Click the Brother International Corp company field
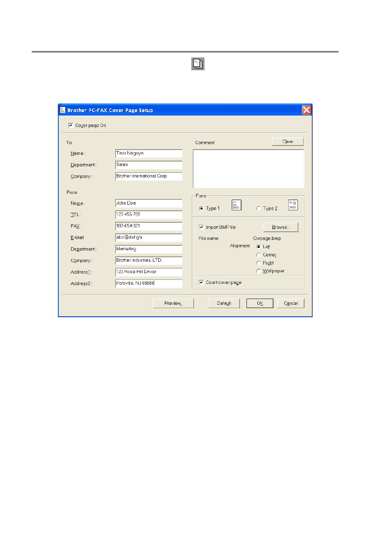The height and width of the screenshot is (555, 392). point(149,176)
